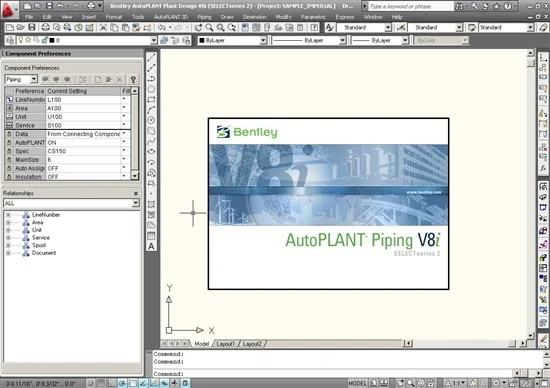Screen dimensions: 550x388
Task: Click the Cut scissors icon
Action: [103, 27]
